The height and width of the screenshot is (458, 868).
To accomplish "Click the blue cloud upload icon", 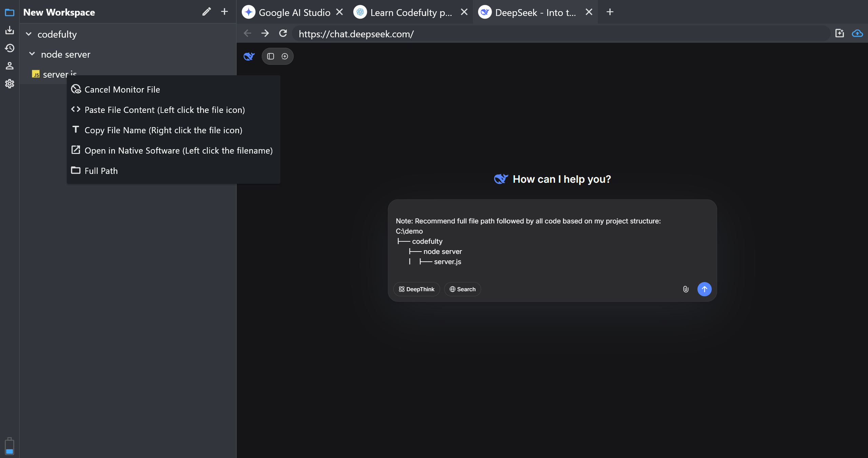I will click(857, 33).
